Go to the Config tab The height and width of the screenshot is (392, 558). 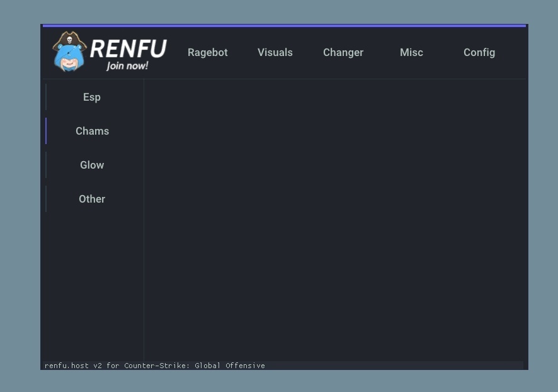pos(479,53)
